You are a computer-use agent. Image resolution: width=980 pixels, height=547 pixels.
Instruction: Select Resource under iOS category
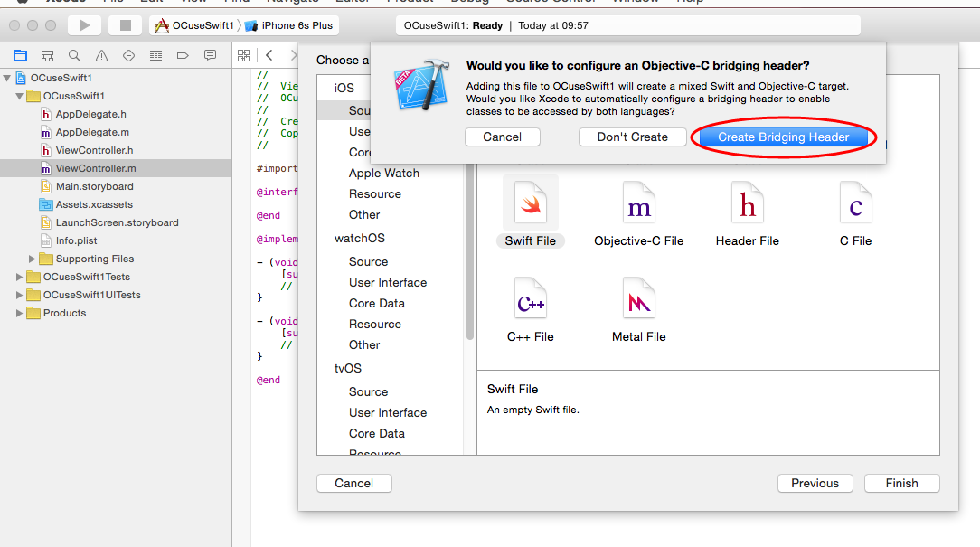click(375, 193)
